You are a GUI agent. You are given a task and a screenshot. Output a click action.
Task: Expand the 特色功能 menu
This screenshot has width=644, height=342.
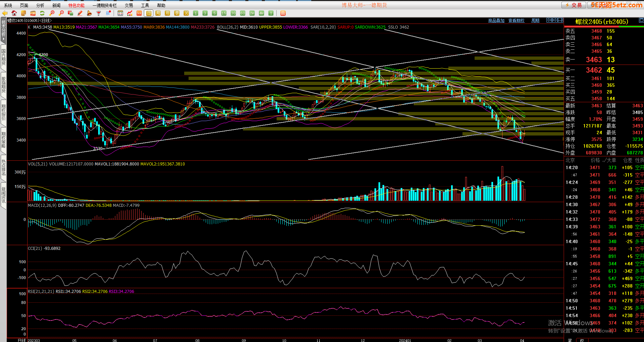coord(77,5)
